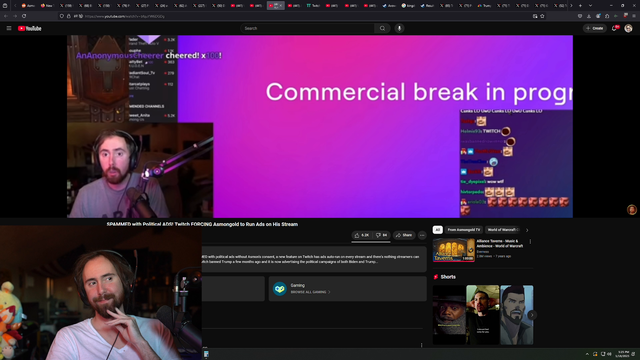Viewport: 640px width, 360px height.
Task: Select the World of Warcraft chip
Action: tap(502, 230)
